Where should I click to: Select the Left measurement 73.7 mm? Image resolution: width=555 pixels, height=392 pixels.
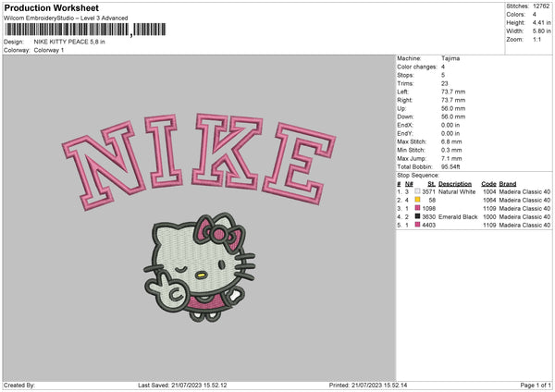(x=453, y=92)
